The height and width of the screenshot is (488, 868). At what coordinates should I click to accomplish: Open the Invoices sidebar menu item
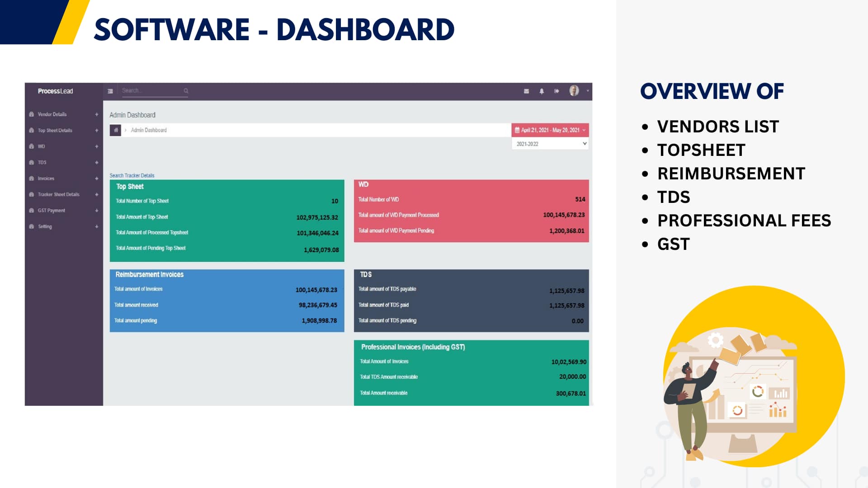(x=46, y=178)
